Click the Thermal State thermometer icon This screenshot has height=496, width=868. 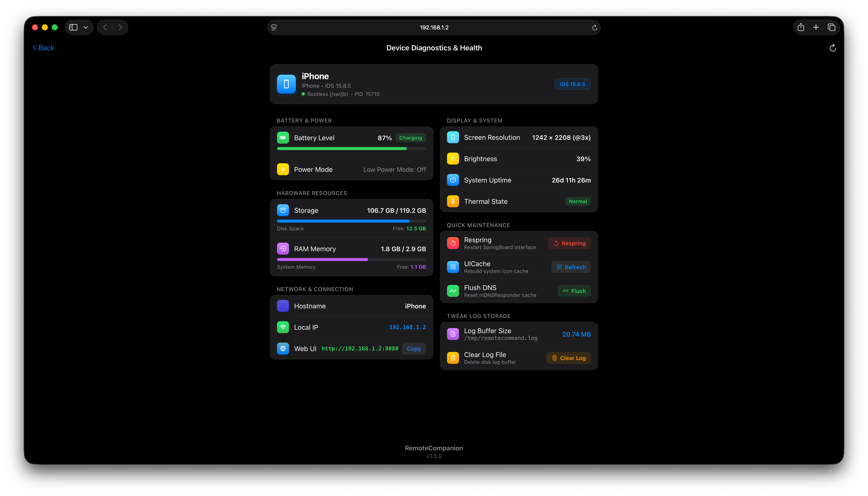point(452,201)
